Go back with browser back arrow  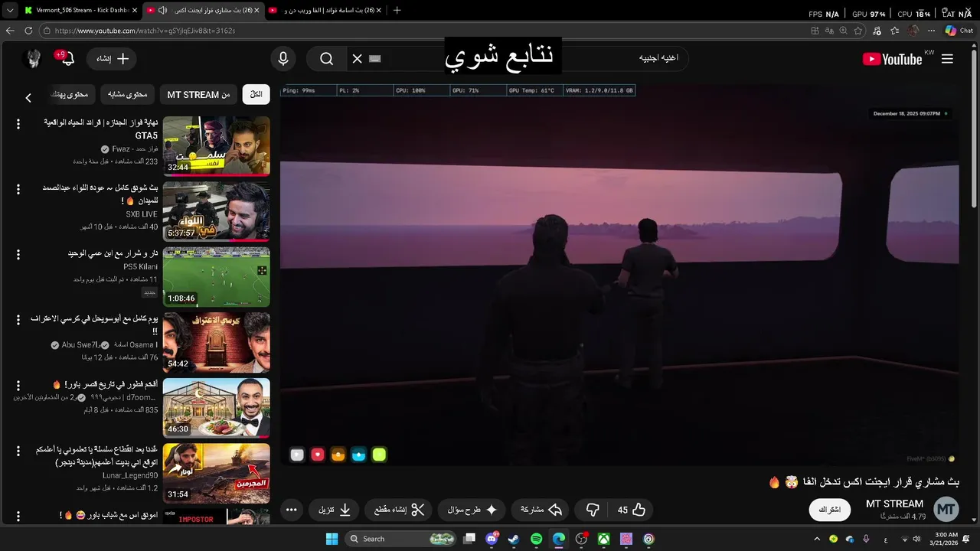tap(10, 31)
